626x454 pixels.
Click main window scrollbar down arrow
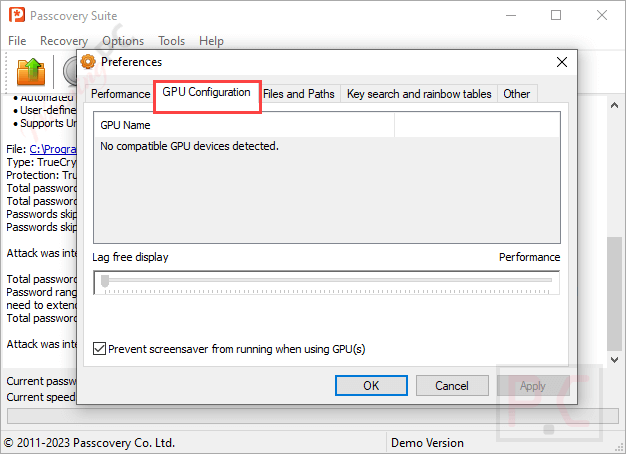614,360
